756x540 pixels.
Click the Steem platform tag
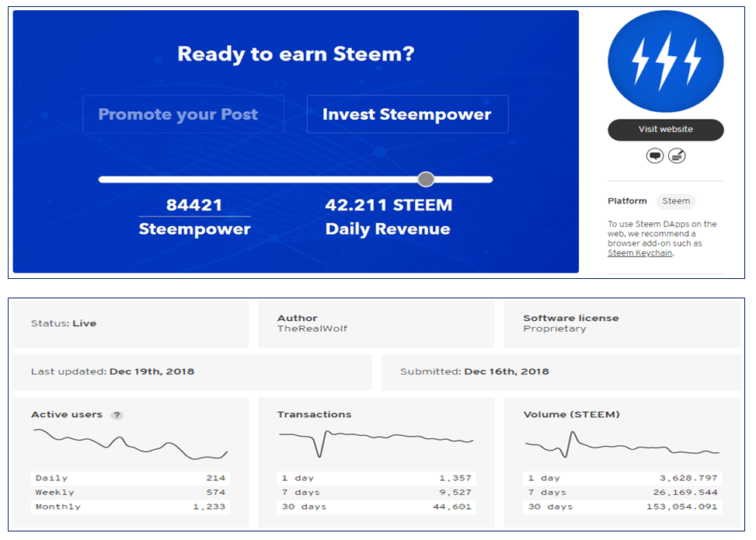pyautogui.click(x=675, y=201)
